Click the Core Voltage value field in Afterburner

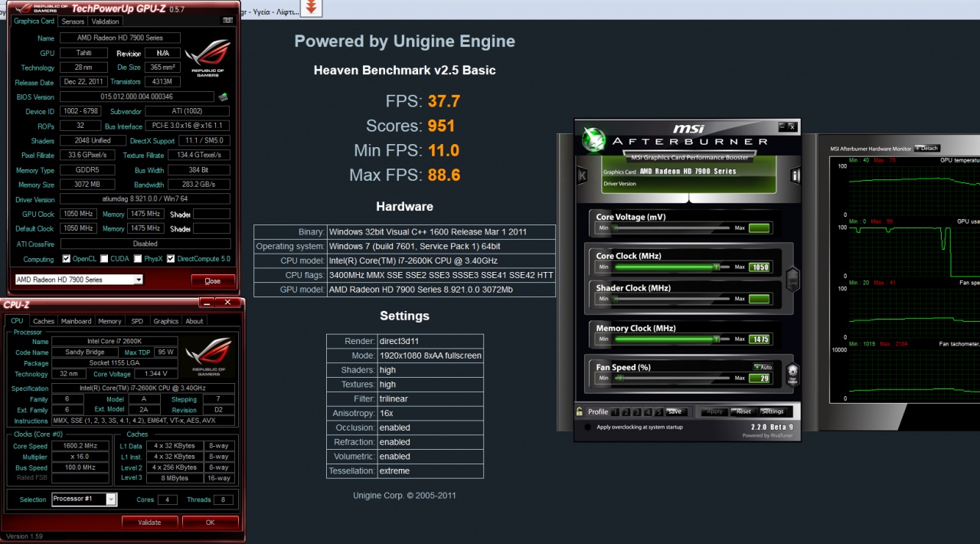click(x=759, y=228)
